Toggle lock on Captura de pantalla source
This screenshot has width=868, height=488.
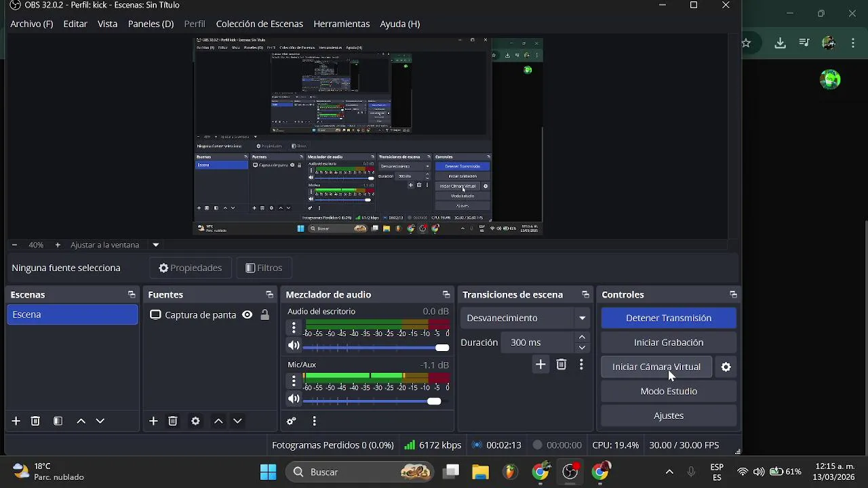[265, 314]
